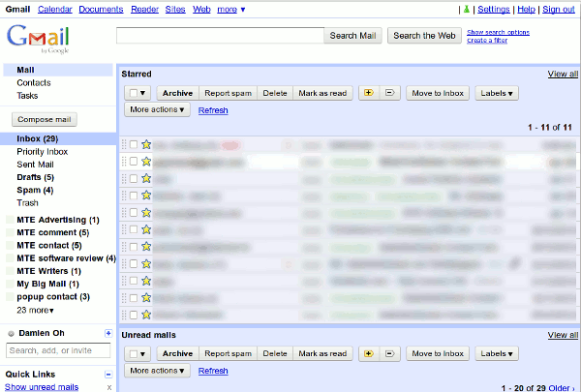
Task: Click View all for Starred section
Action: pyautogui.click(x=563, y=74)
